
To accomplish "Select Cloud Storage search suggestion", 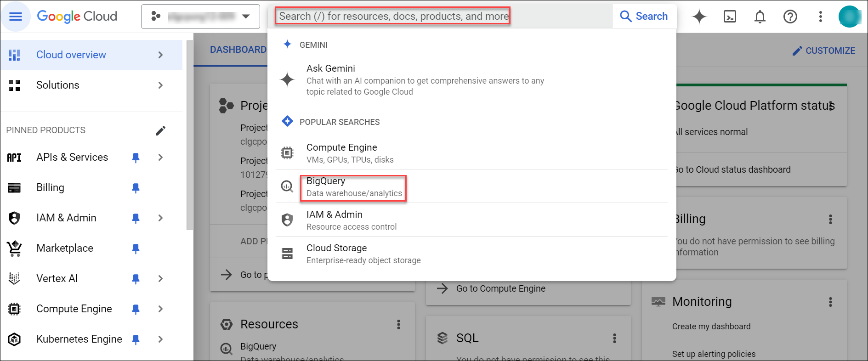I will pyautogui.click(x=471, y=254).
